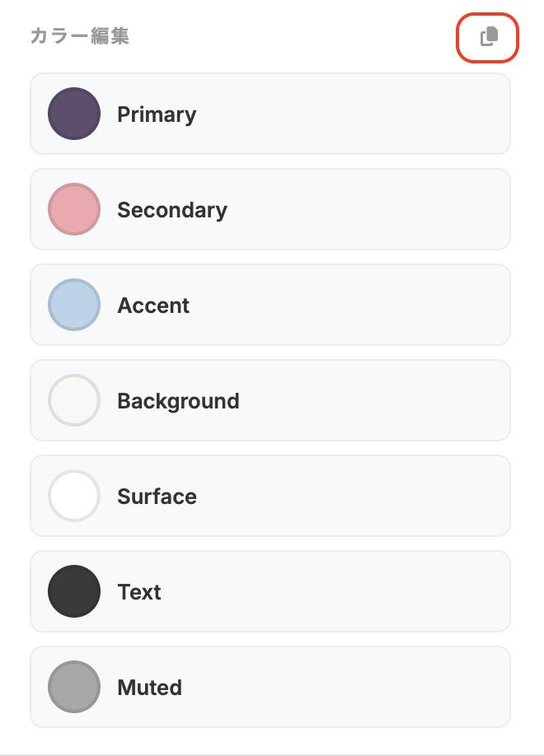Image resolution: width=544 pixels, height=756 pixels.
Task: Select the Secondary label text
Action: point(172,210)
